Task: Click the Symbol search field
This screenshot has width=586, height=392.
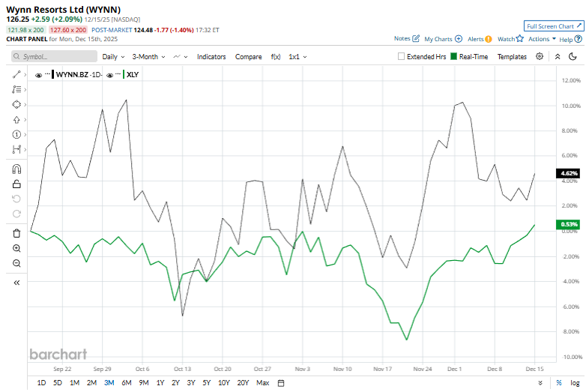Action: coord(54,56)
